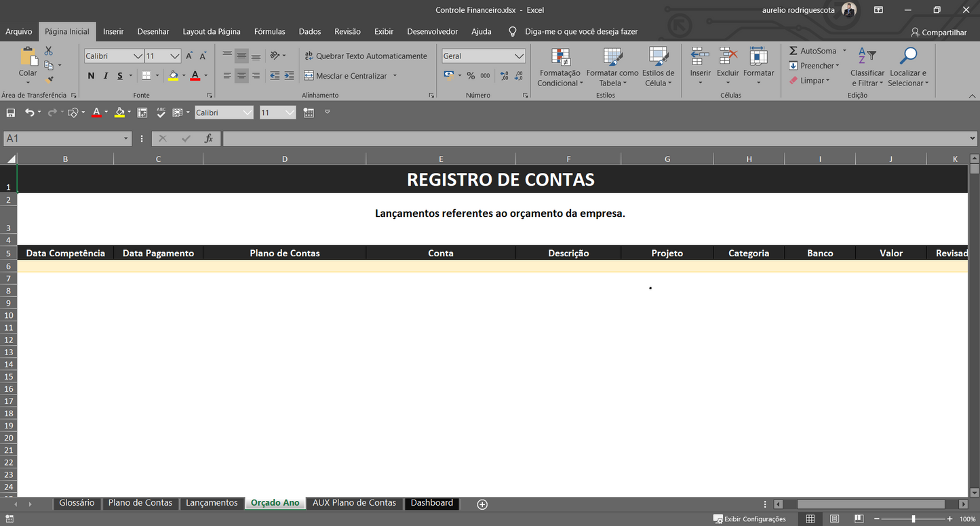Select the yellow fill color swatch
980x526 pixels.
coord(174,75)
